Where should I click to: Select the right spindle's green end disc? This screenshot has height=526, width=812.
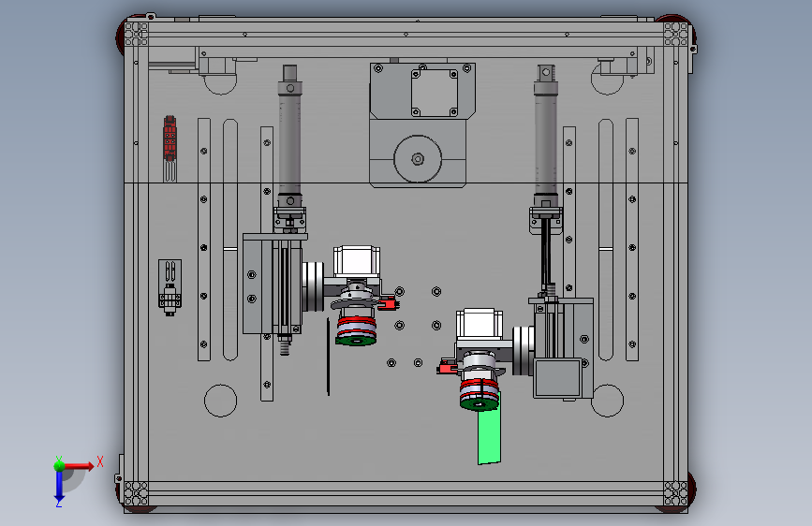coord(479,403)
